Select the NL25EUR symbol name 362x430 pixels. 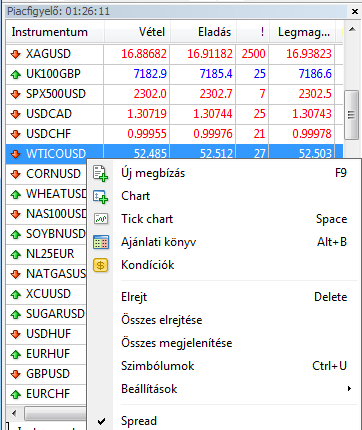tap(50, 254)
